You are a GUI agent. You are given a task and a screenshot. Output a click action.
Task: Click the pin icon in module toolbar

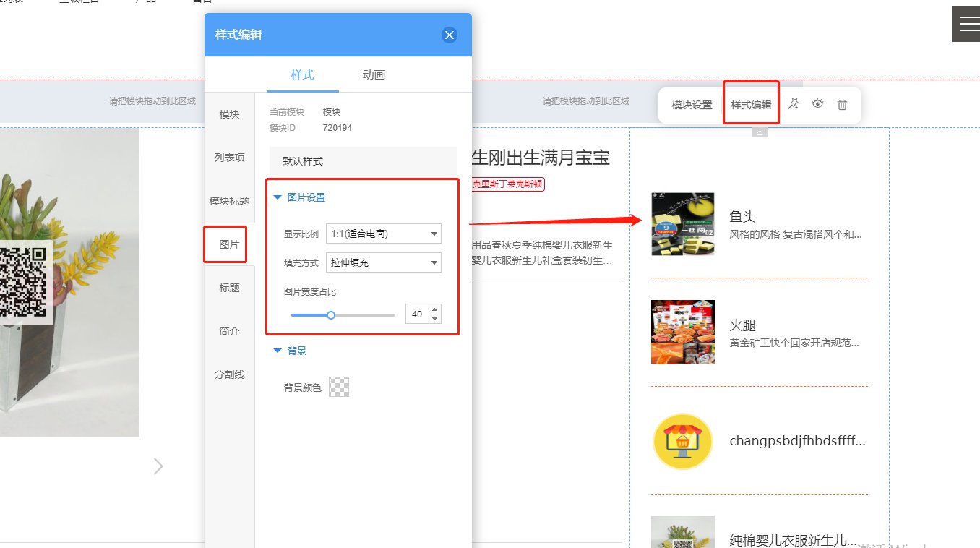pos(793,104)
